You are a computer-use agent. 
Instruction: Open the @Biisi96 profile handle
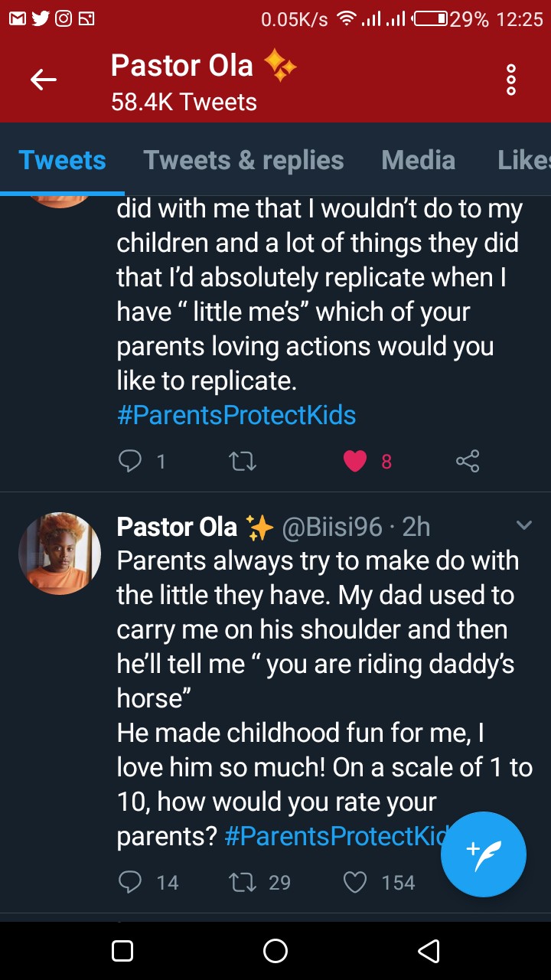pyautogui.click(x=332, y=527)
